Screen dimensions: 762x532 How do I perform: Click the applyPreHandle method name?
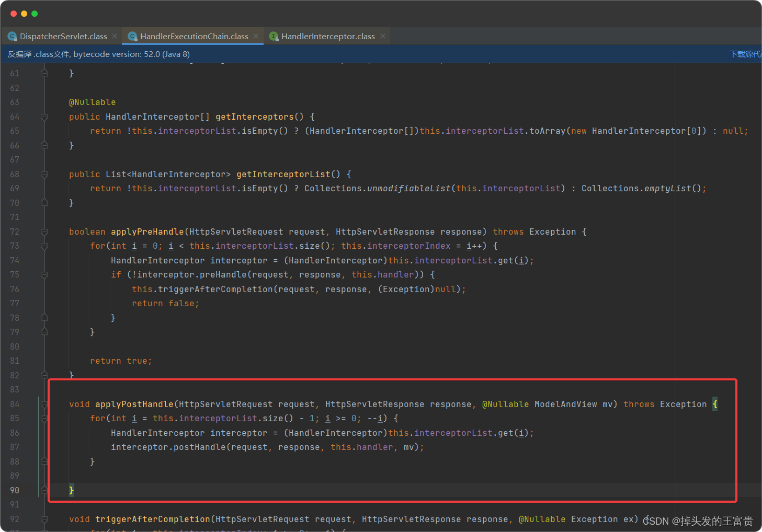click(x=147, y=232)
